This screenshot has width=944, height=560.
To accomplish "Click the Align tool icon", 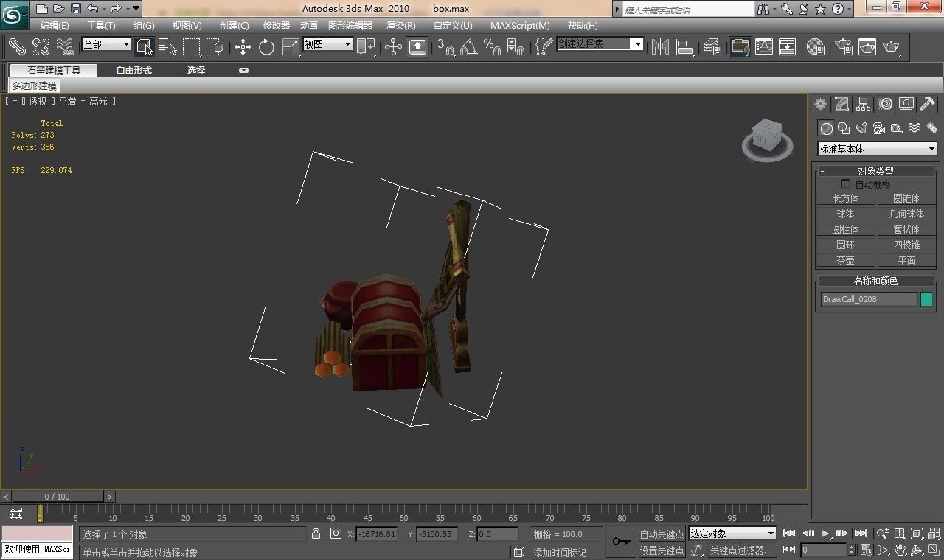I will click(x=684, y=47).
